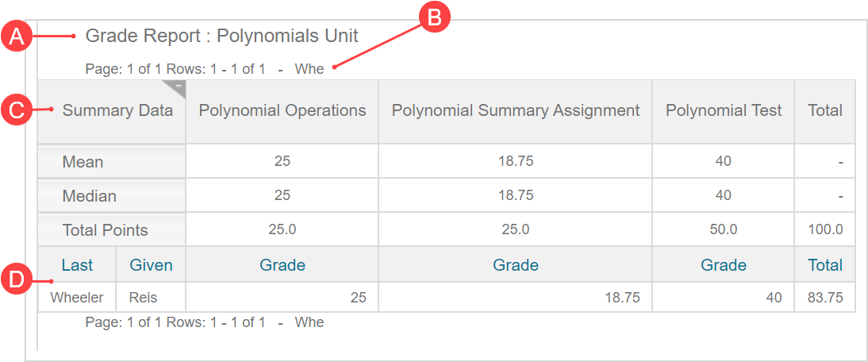Click the Polynomial Test column header
The width and height of the screenshot is (868, 362).
(x=724, y=110)
